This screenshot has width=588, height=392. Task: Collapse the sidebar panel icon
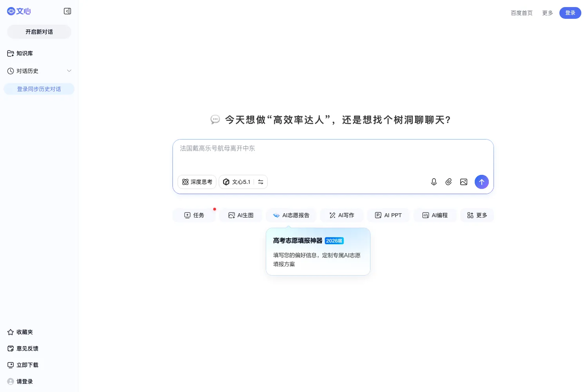[67, 11]
